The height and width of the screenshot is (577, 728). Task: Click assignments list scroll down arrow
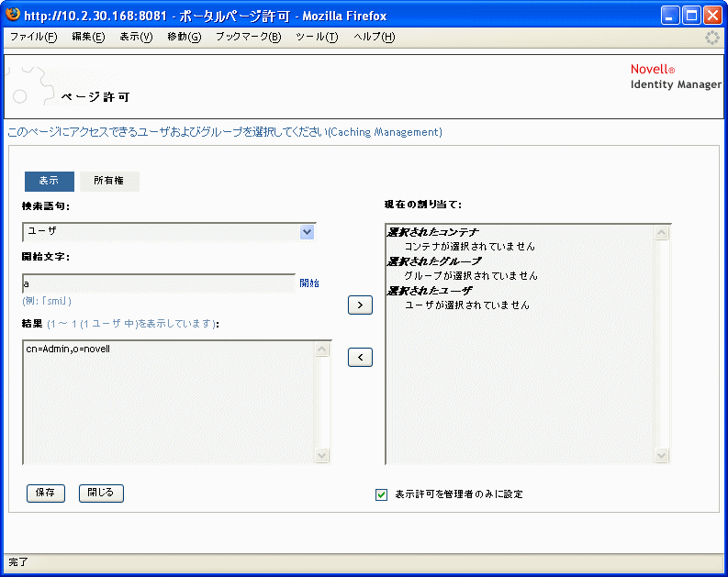(662, 456)
